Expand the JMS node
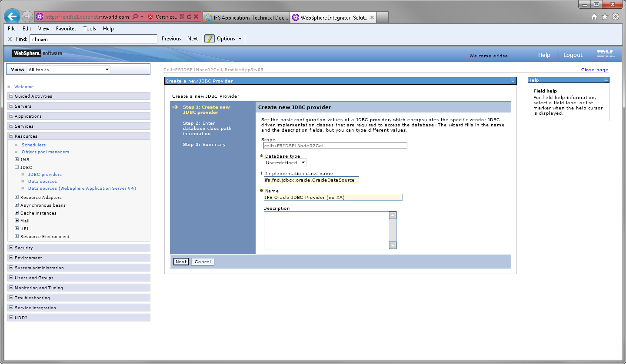The height and width of the screenshot is (364, 626). tap(17, 159)
